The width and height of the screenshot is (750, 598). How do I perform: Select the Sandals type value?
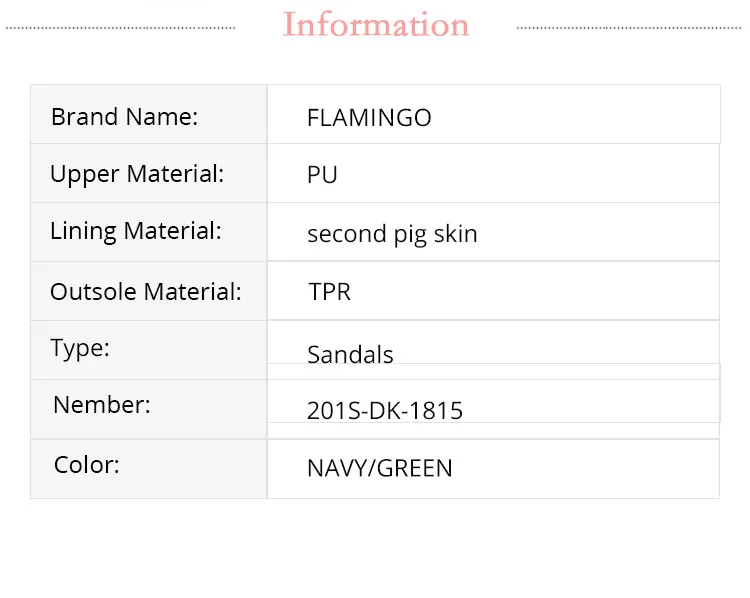click(350, 354)
